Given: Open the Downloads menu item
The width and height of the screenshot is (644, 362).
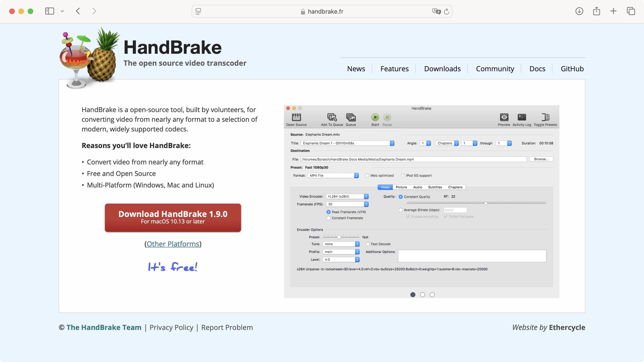Looking at the screenshot, I should [x=442, y=69].
